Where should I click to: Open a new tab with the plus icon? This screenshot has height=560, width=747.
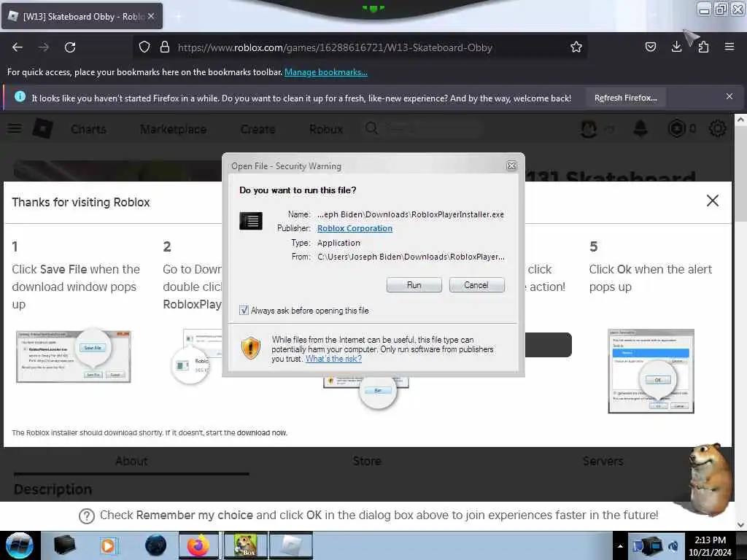pos(178,17)
